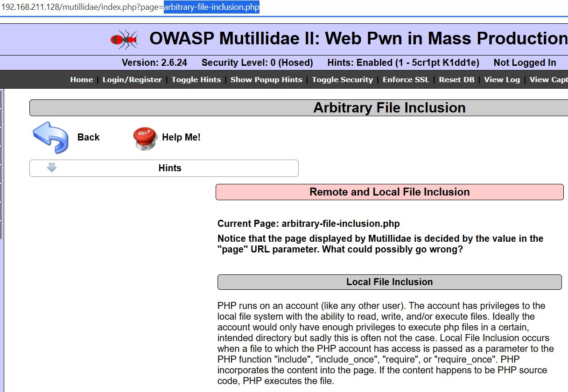
Task: Open the Home menu item
Action: click(82, 80)
